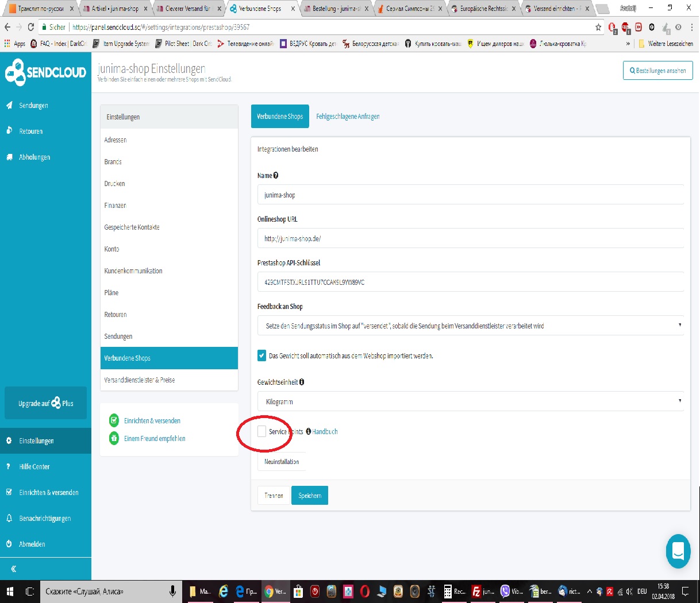Click the Einrichten & versenden link
Image resolution: width=700 pixels, height=603 pixels.
pyautogui.click(x=152, y=421)
